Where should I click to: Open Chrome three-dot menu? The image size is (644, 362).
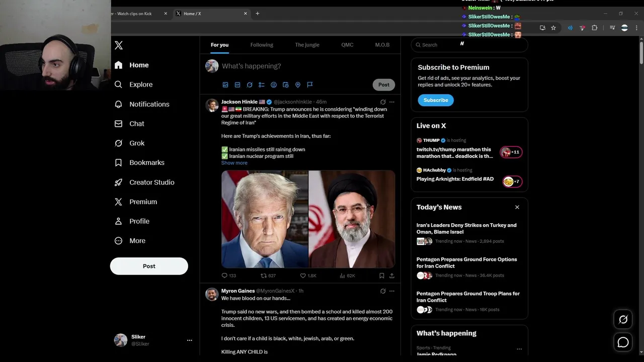pos(636,28)
